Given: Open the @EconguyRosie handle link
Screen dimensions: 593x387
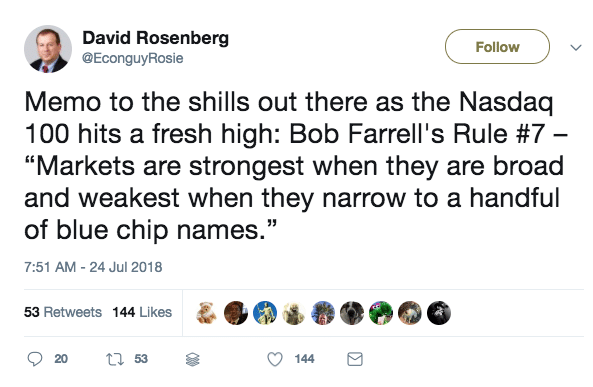Looking at the screenshot, I should tap(133, 58).
